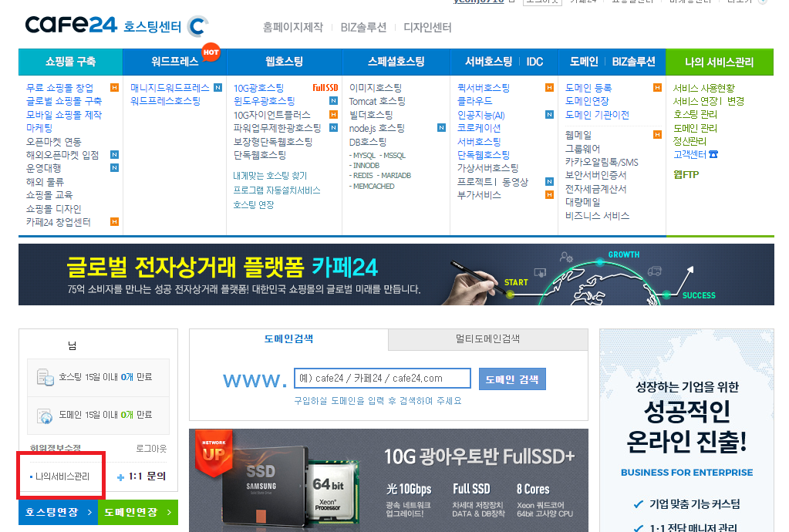The image size is (789, 532).
Task: Open the 워드프레스호스팅 link
Action: pyautogui.click(x=166, y=101)
